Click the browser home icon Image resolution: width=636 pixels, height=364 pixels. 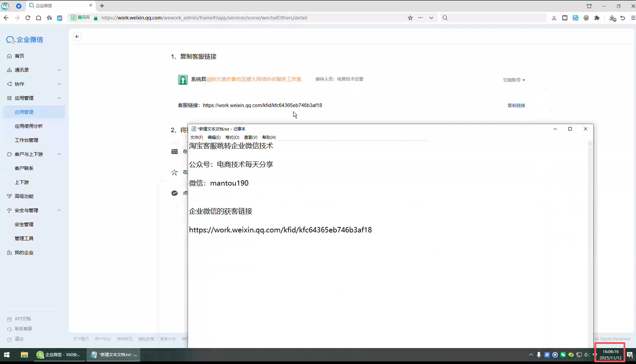coord(39,18)
